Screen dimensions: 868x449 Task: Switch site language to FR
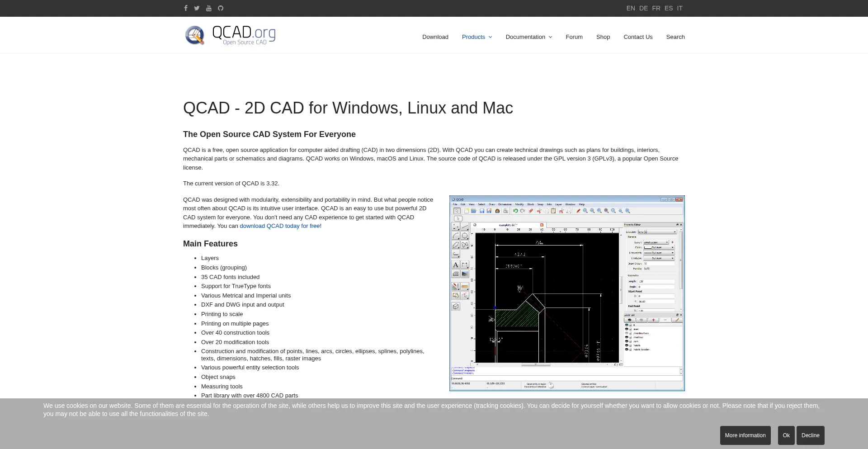pos(656,8)
